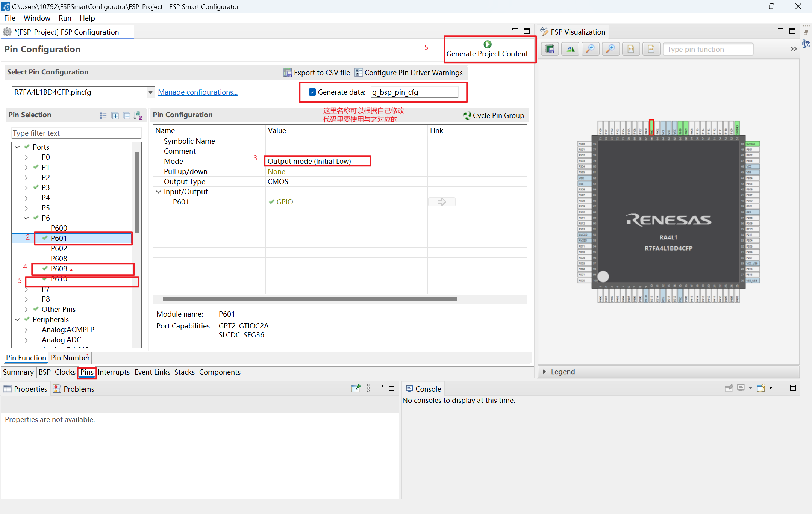Select P609 in the pin tree
This screenshot has height=514, width=812.
point(59,269)
